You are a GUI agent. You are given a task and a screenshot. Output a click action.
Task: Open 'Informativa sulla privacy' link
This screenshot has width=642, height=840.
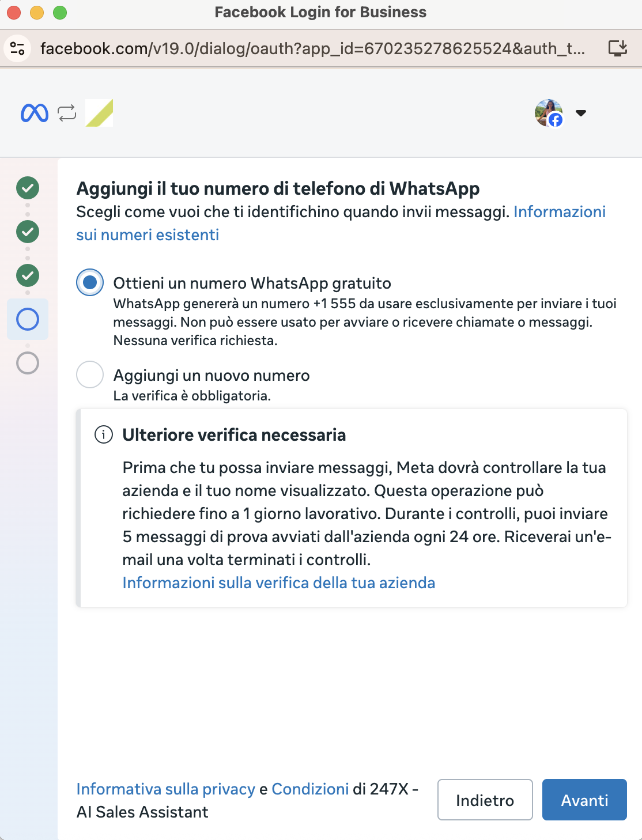[x=166, y=789]
